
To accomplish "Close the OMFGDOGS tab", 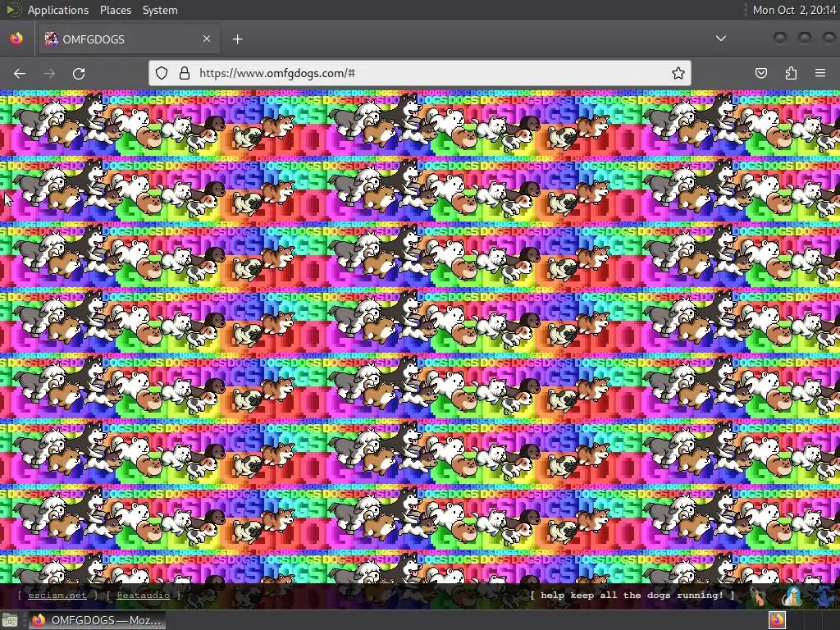I will coord(206,39).
